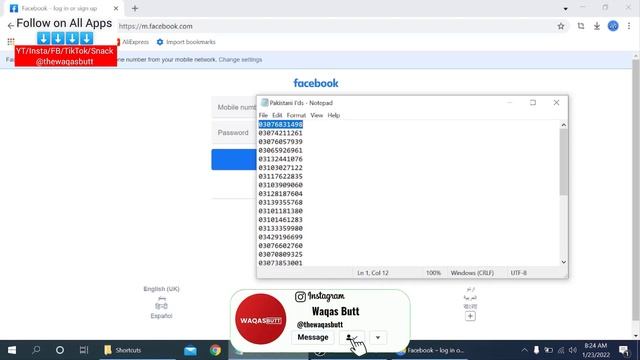Image resolution: width=640 pixels, height=360 pixels.
Task: Open taskbar search icon
Action: [x=36, y=350]
